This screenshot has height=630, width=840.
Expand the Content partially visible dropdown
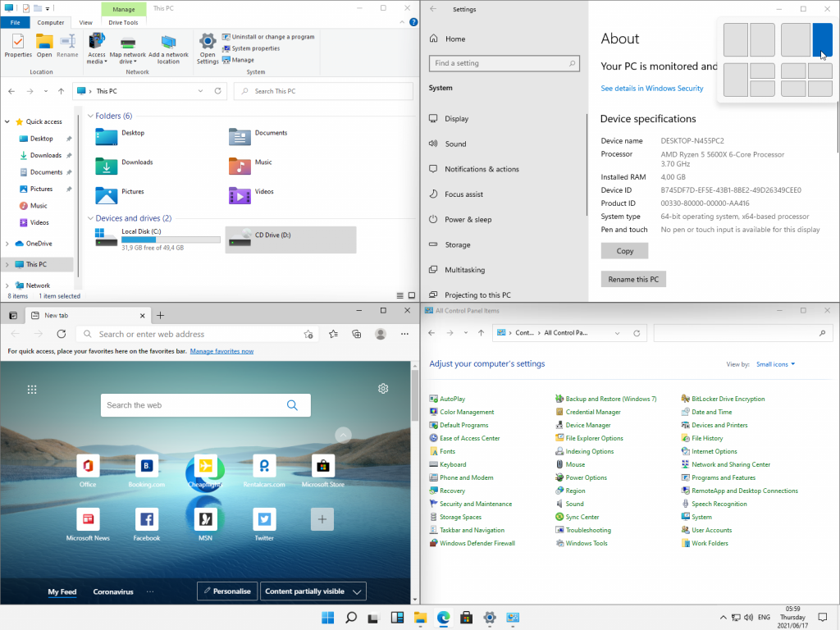click(x=313, y=591)
